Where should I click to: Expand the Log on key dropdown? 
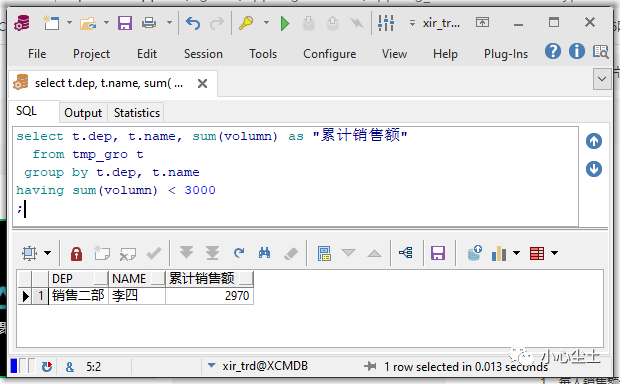coord(266,23)
